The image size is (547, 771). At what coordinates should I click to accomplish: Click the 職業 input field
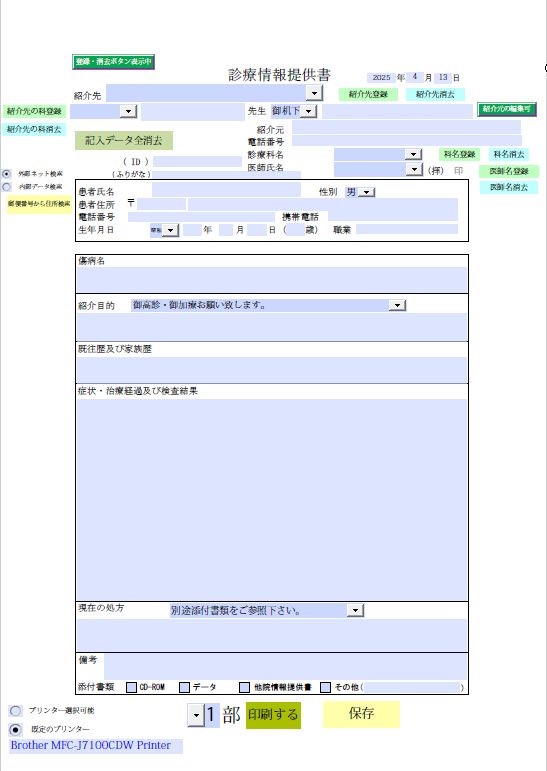tap(407, 229)
